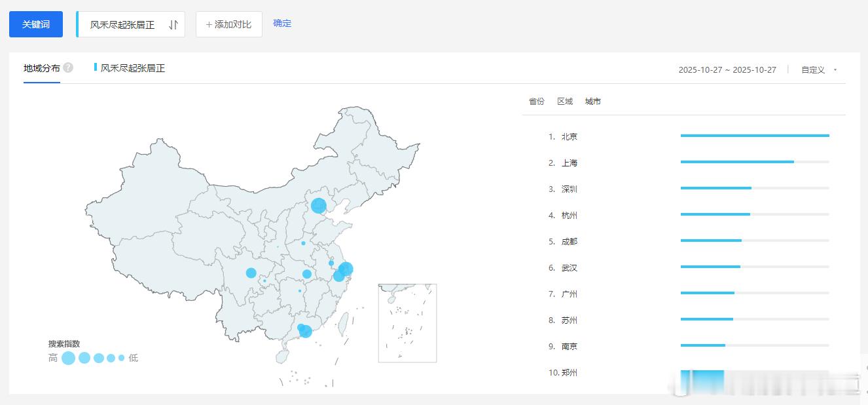Click the 北京 ranking row
Screen dimensions: 868x405
(x=689, y=136)
